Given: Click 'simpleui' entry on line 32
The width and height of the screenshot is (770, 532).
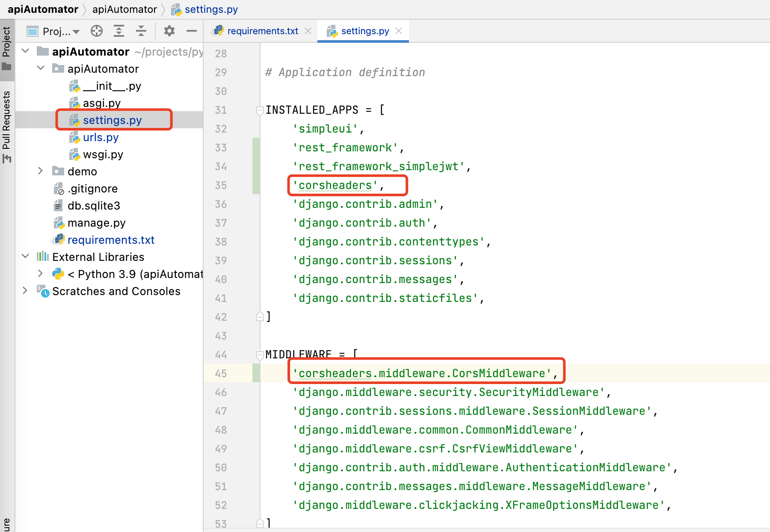Looking at the screenshot, I should 325,129.
